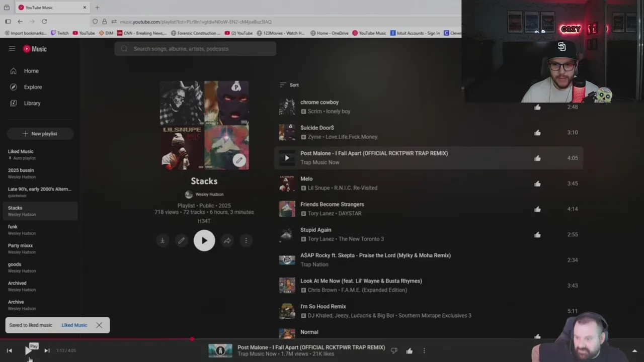Image resolution: width=644 pixels, height=362 pixels.
Task: Open the Party mixxx playlist
Action: (x=40, y=248)
